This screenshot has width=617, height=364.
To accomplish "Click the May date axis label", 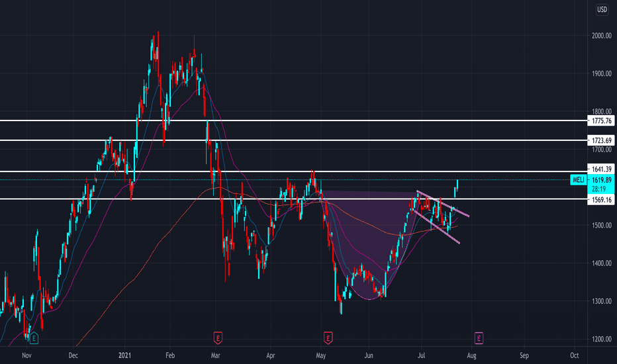I will coord(320,355).
